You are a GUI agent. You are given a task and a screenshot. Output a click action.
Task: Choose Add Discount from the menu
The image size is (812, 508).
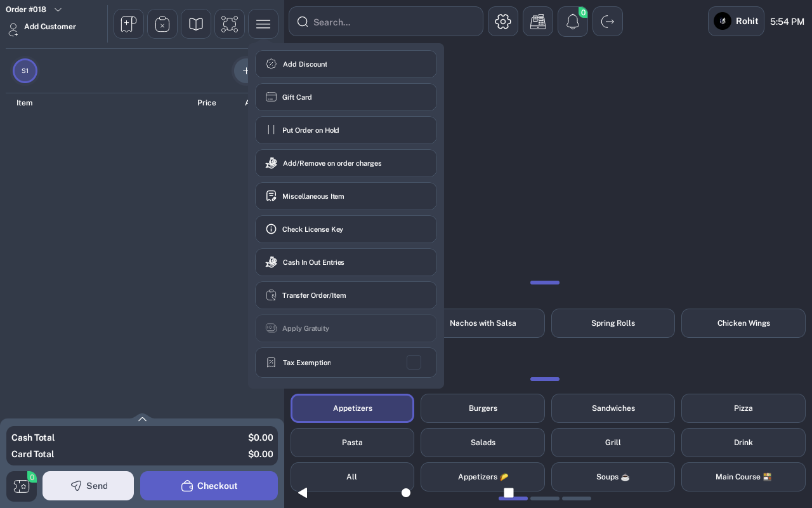[346, 64]
